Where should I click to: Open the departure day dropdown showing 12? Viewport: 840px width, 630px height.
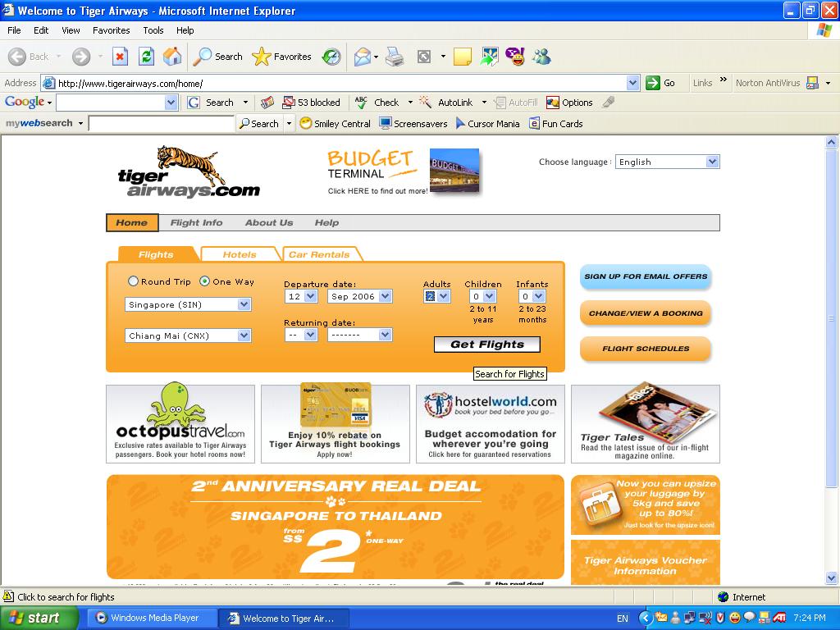302,296
